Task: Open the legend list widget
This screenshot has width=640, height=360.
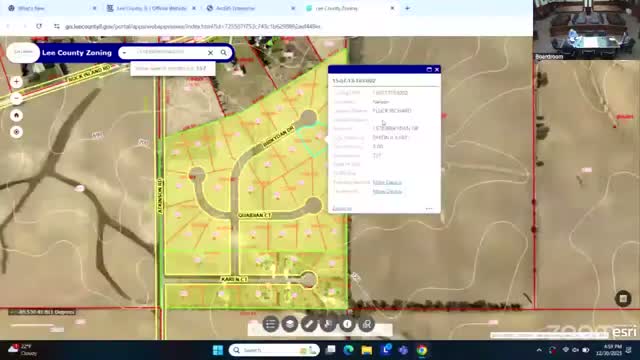Action: point(270,324)
